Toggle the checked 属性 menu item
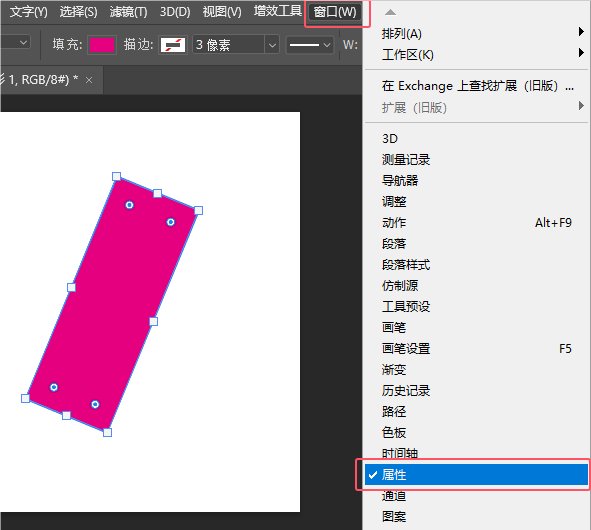The height and width of the screenshot is (530, 591). pyautogui.click(x=476, y=474)
